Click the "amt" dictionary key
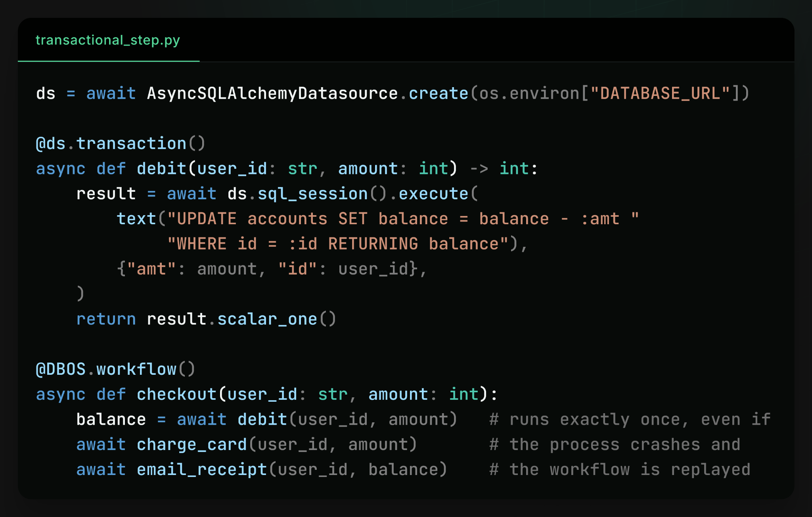This screenshot has width=812, height=517. click(151, 269)
